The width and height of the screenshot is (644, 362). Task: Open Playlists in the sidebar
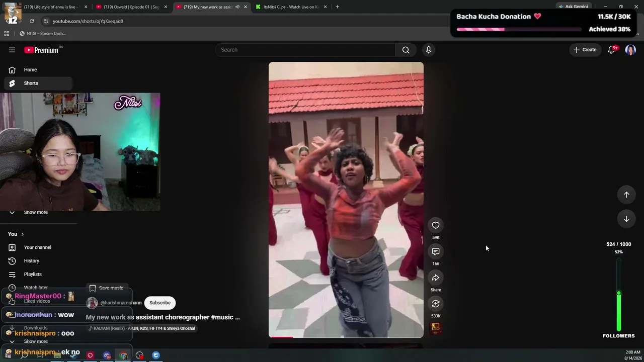38,275
